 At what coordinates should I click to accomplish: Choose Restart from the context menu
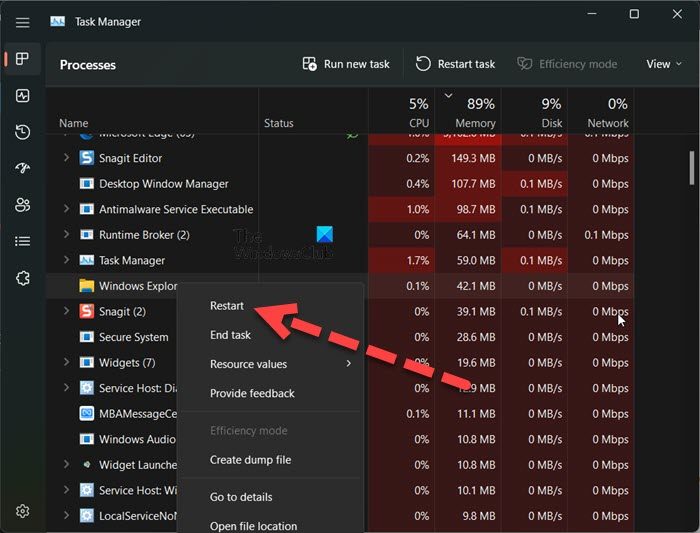tap(227, 306)
